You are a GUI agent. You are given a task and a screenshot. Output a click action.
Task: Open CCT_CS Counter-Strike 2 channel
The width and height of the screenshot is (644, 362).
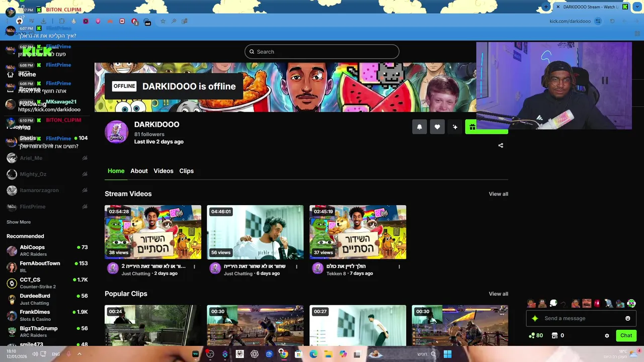click(47, 283)
